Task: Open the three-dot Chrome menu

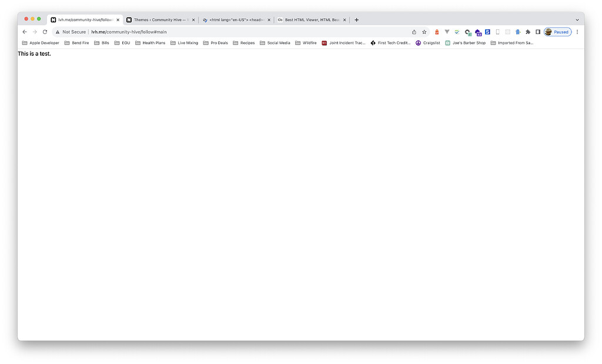Action: [x=577, y=32]
